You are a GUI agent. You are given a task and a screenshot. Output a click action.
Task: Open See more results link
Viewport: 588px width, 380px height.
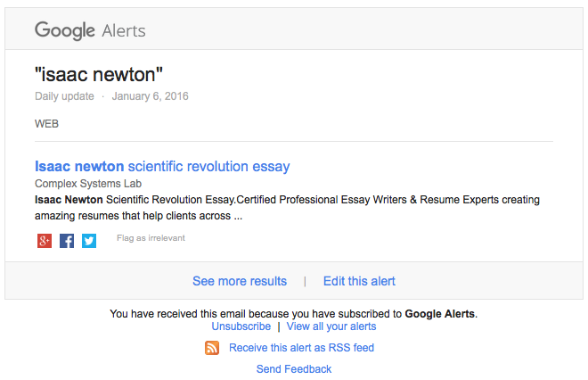[x=240, y=281]
